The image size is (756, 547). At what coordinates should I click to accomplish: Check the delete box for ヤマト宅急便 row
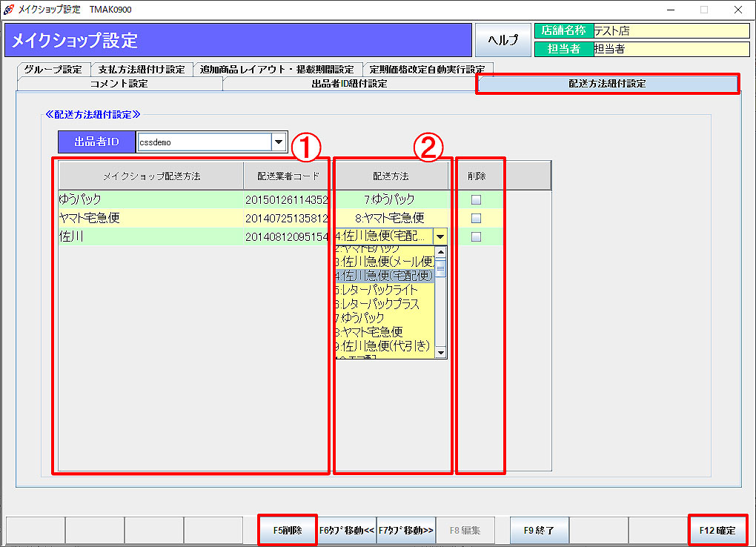pyautogui.click(x=476, y=218)
